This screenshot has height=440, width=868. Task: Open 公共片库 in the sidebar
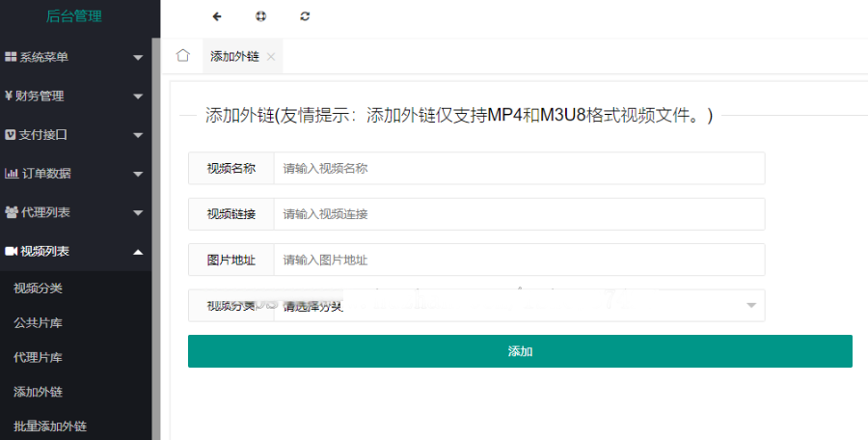(x=39, y=323)
